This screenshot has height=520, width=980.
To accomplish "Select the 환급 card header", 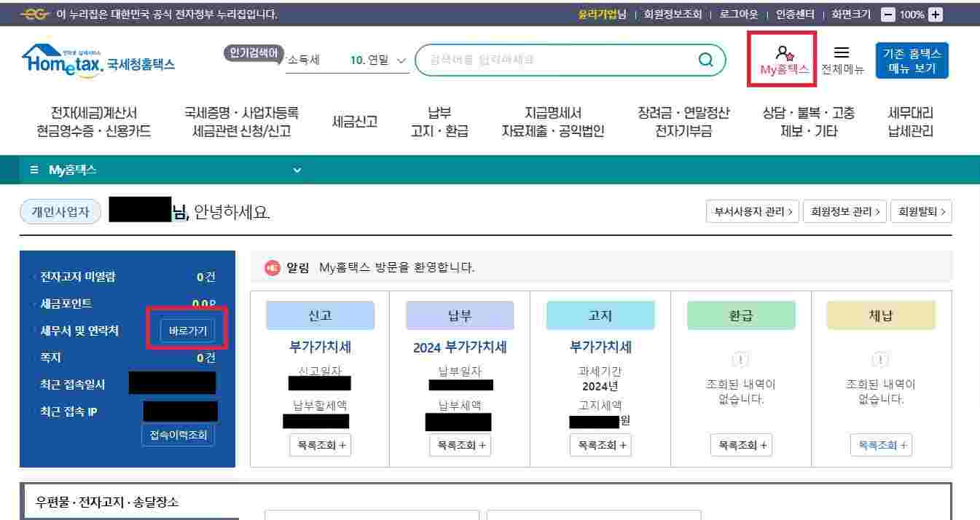I will pos(741,315).
